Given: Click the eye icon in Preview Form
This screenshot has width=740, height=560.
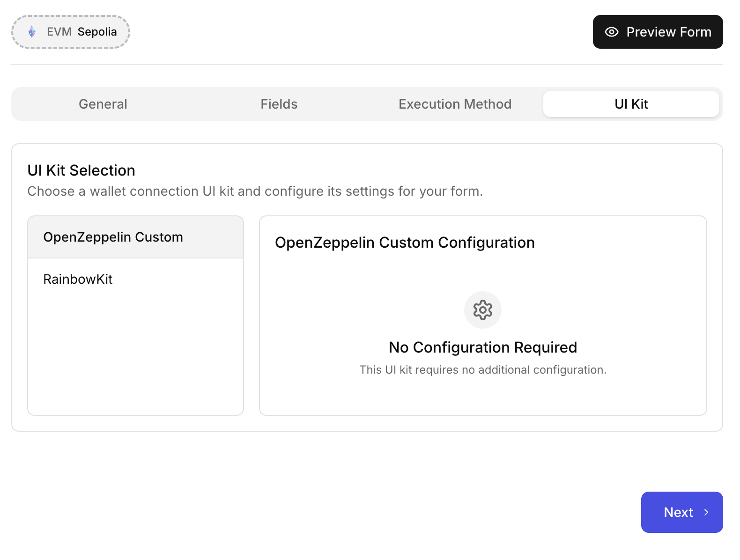Looking at the screenshot, I should (x=611, y=32).
